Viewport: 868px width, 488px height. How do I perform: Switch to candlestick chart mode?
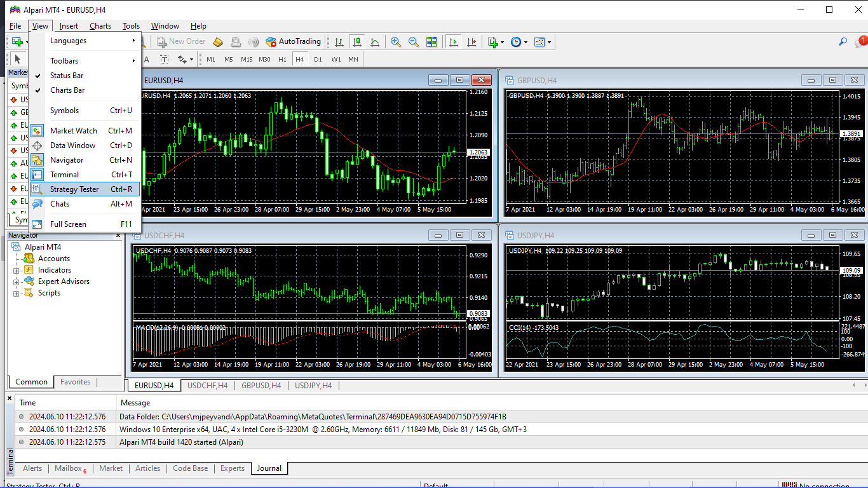[x=357, y=42]
